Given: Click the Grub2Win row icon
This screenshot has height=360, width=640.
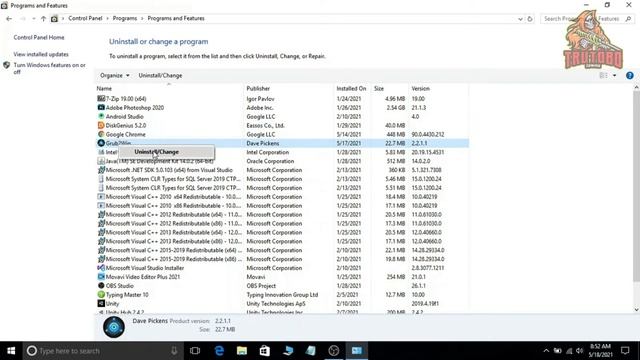Looking at the screenshot, I should [x=101, y=143].
